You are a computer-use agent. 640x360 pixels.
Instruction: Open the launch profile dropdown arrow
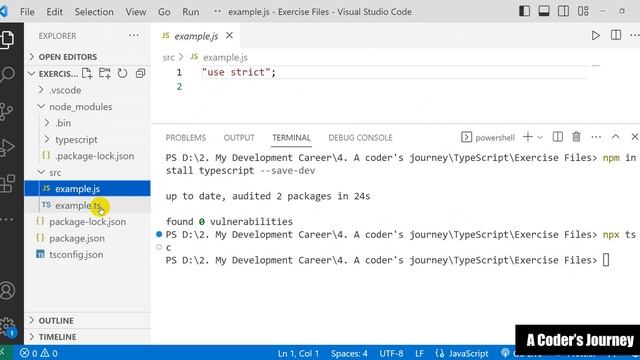(x=540, y=138)
